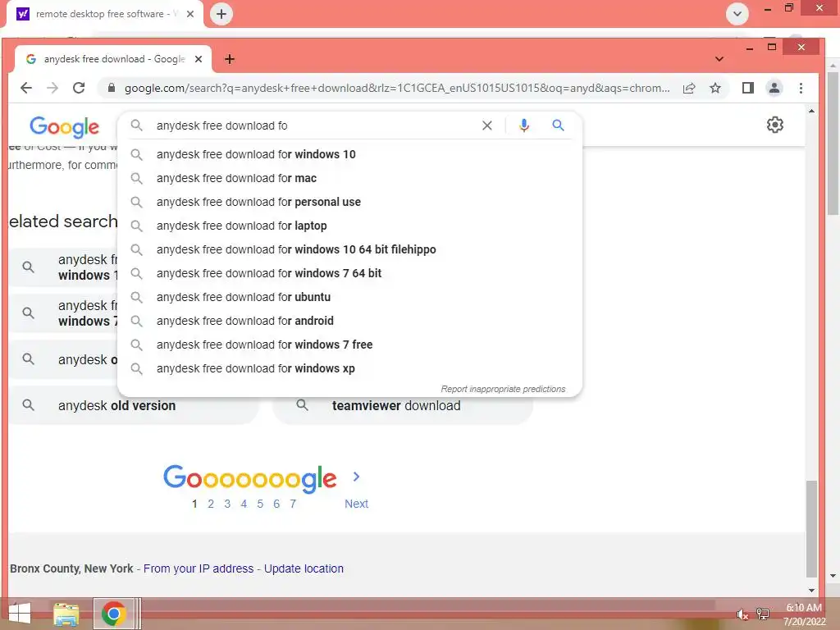Open the Chrome three-dot menu
The image size is (840, 630).
tap(801, 88)
